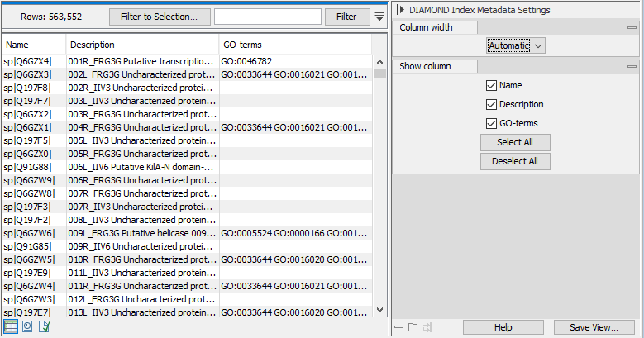Collapse the Column width section

coord(631,28)
